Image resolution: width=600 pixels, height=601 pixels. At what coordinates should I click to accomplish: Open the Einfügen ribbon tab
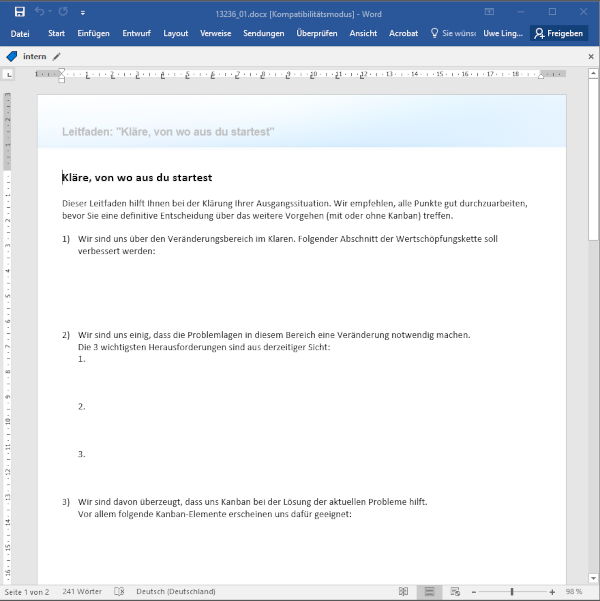click(x=93, y=33)
